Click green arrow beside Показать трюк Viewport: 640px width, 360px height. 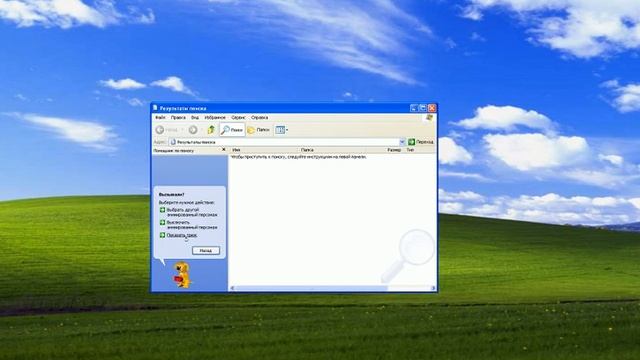point(162,235)
